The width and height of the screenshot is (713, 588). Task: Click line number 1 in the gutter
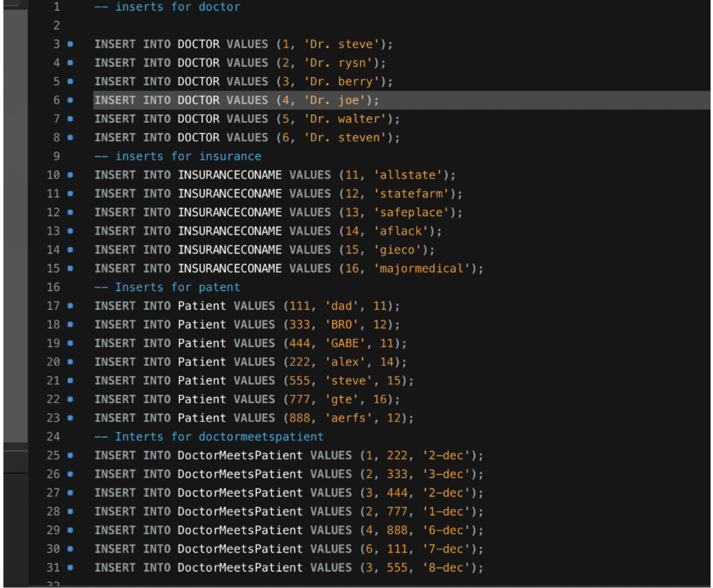(57, 7)
